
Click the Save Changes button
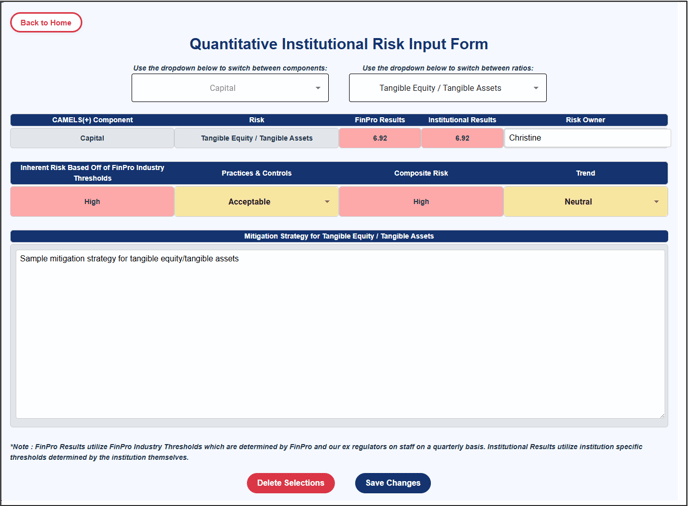[393, 483]
